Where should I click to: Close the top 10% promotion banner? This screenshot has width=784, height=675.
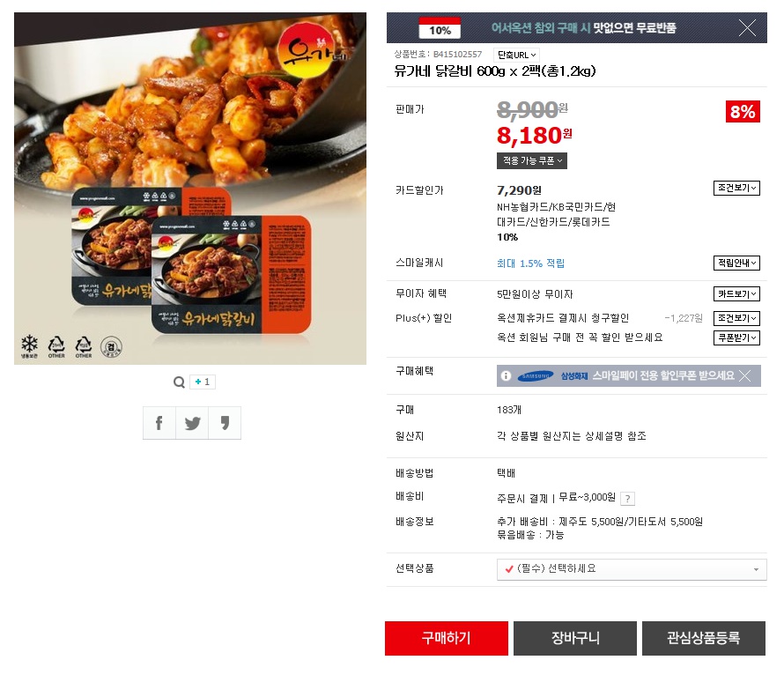coord(747,28)
